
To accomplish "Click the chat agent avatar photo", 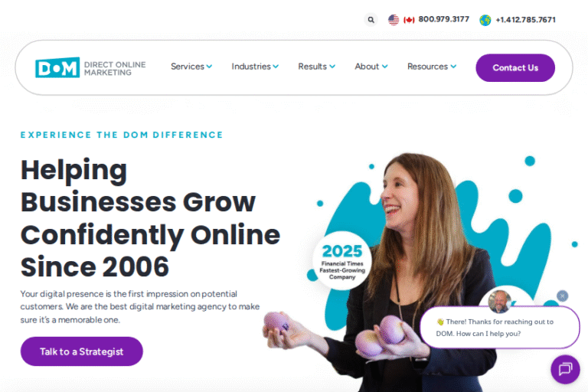I will 499,302.
